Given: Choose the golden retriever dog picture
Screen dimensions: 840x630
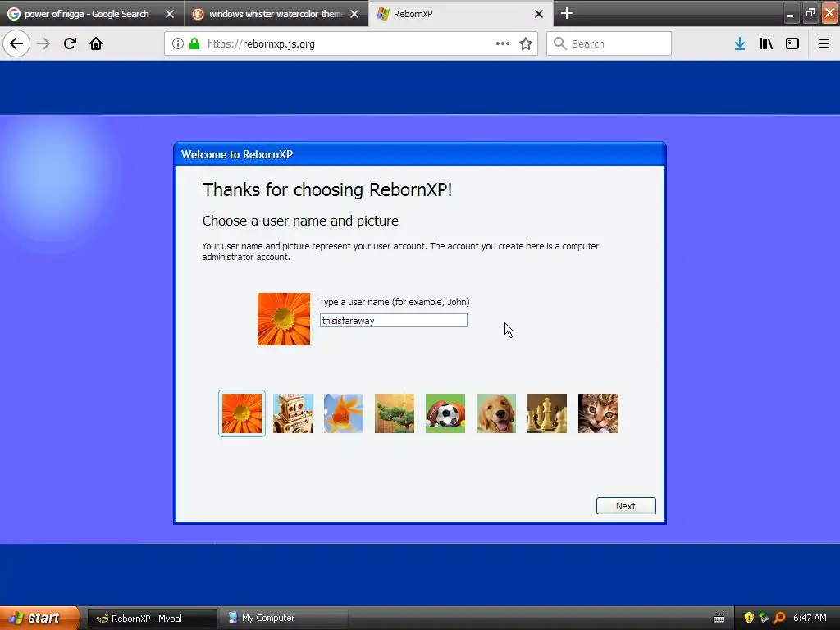Looking at the screenshot, I should click(x=496, y=413).
